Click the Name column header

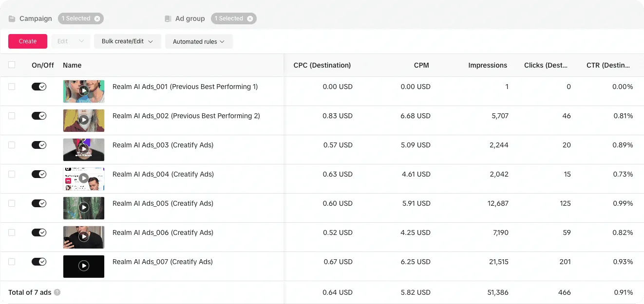click(x=72, y=65)
